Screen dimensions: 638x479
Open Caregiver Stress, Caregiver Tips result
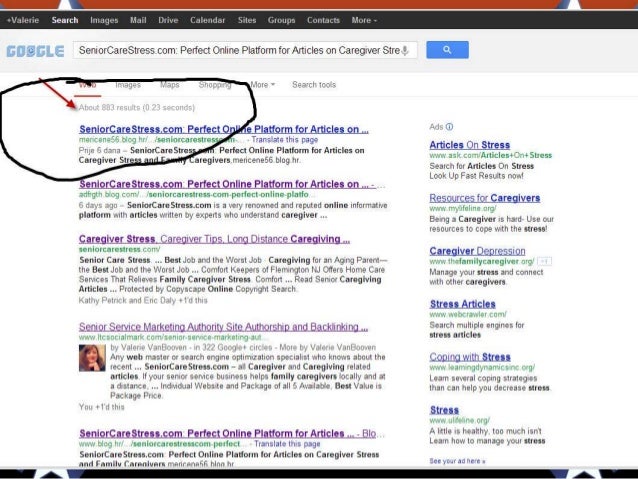coord(214,239)
